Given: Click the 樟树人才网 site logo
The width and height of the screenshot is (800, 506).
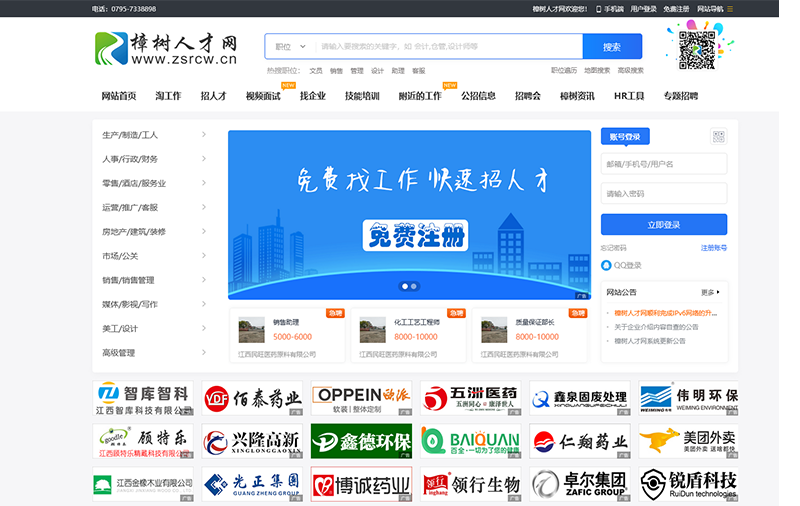Looking at the screenshot, I should pyautogui.click(x=166, y=49).
